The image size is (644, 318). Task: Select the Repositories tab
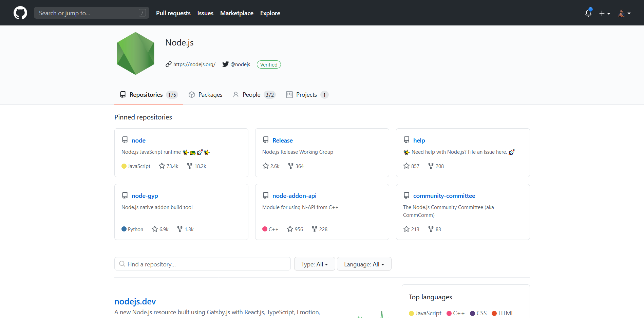click(x=149, y=95)
